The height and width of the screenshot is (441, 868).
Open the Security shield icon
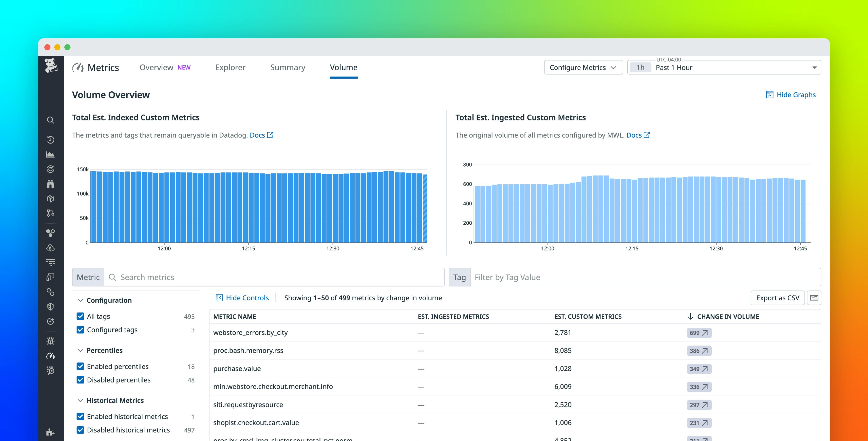(50, 307)
